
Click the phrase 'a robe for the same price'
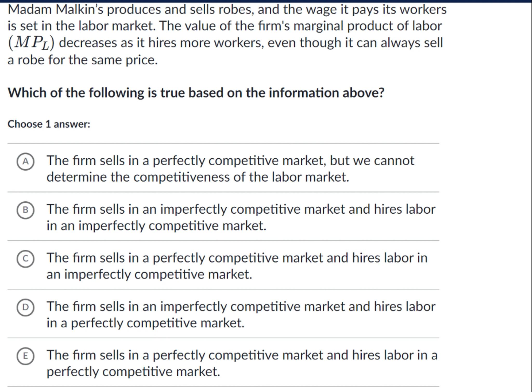click(x=82, y=60)
